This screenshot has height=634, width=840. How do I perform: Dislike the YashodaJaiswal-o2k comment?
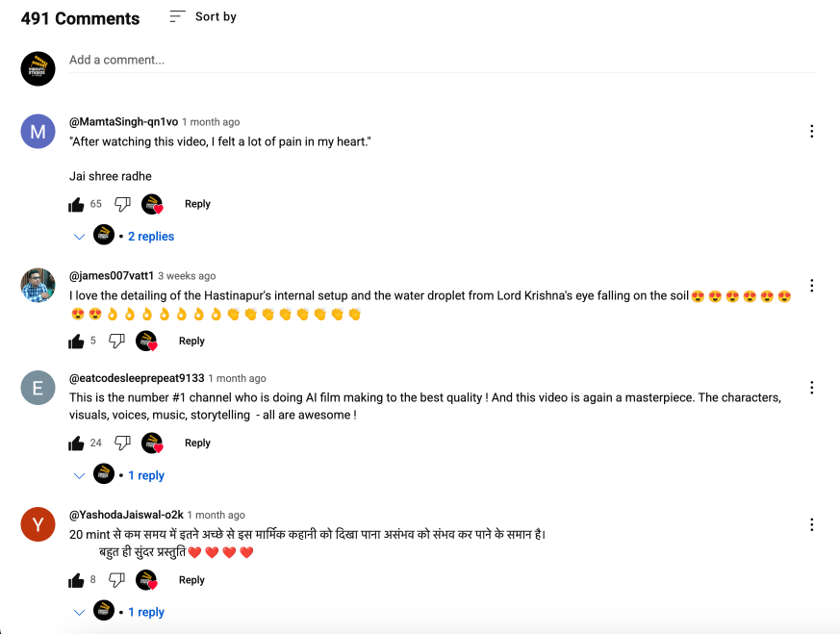coord(116,580)
